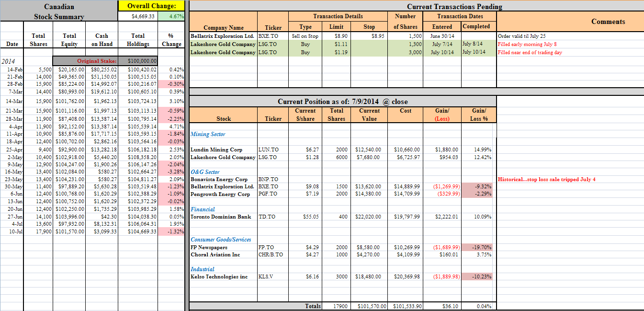Select the 2014 year label cell
Image resolution: width=644 pixels, height=311 pixels.
(13, 61)
